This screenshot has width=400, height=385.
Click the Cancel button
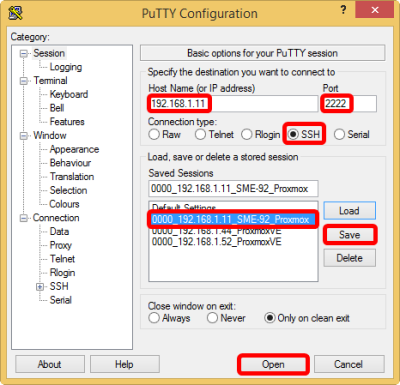(349, 364)
